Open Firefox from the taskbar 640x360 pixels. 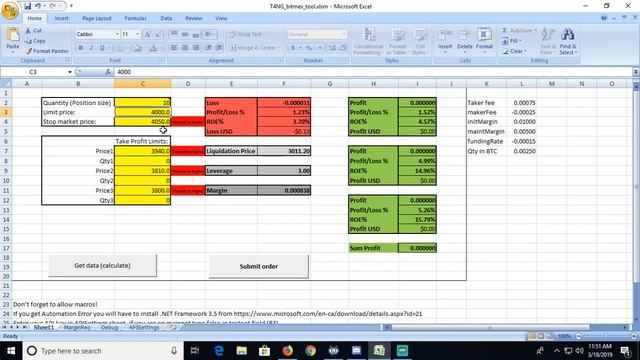coord(287,351)
